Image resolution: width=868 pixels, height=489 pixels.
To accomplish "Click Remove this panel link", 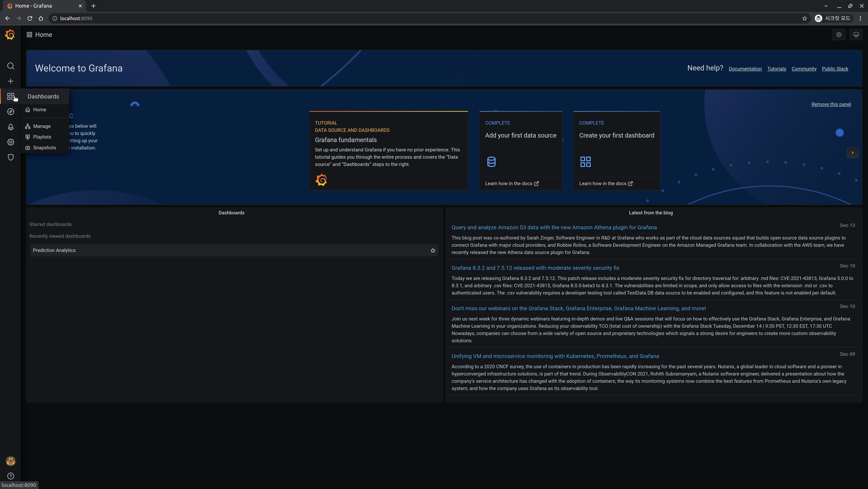I will point(831,104).
